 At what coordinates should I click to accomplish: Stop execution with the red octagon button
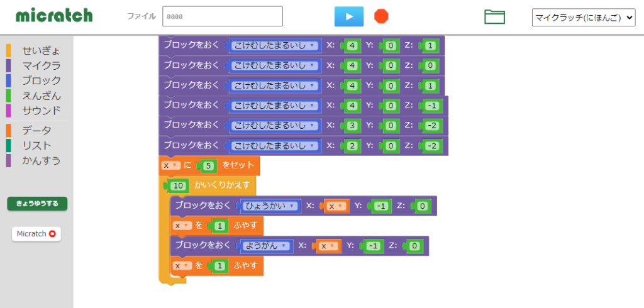click(381, 16)
